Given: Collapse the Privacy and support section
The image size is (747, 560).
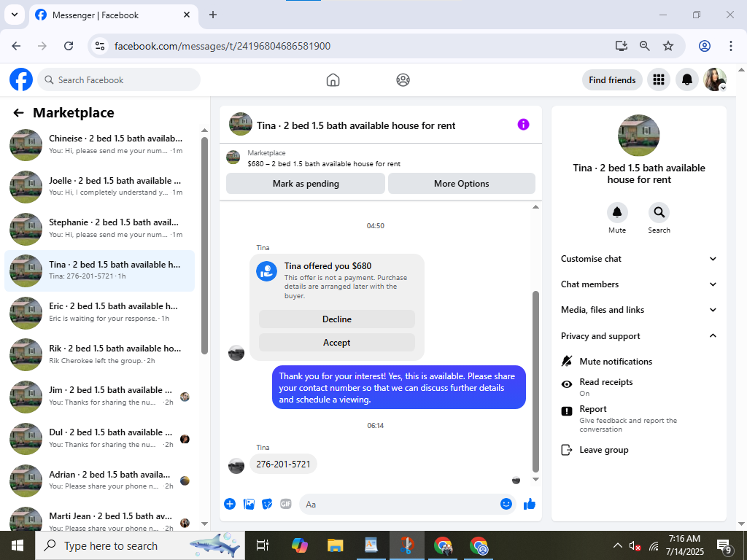Looking at the screenshot, I should click(x=638, y=335).
